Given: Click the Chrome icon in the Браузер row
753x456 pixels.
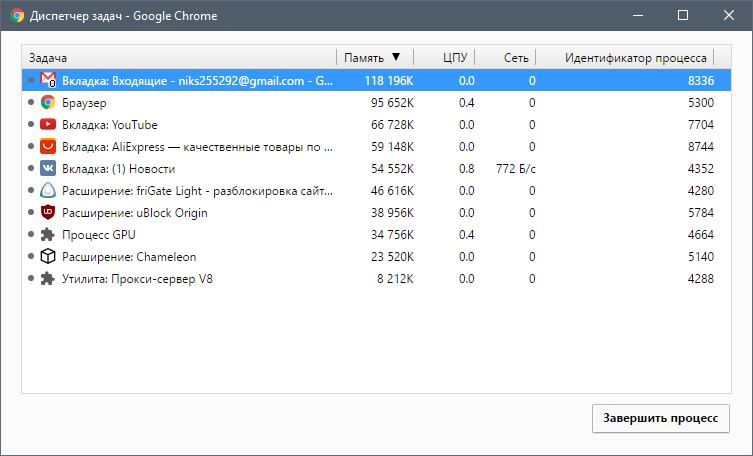Looking at the screenshot, I should pos(48,102).
